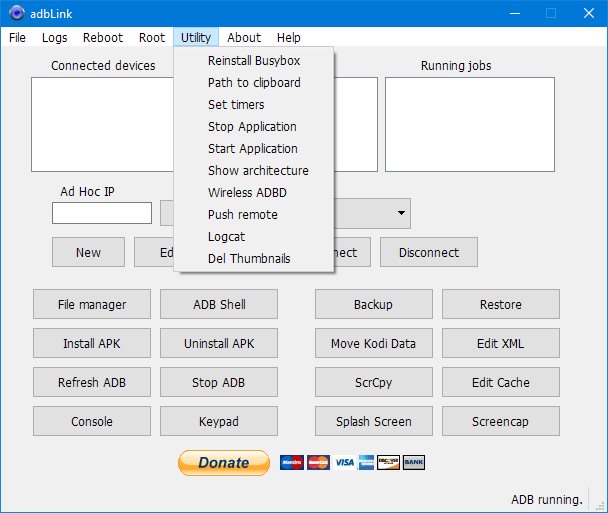Choose Reinstall Busybox from Utility menu
This screenshot has width=608, height=513.
point(254,60)
